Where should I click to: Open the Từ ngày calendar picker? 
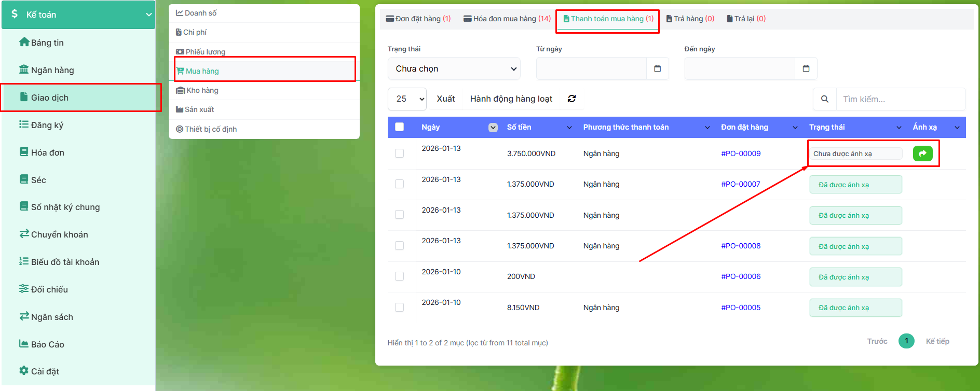pos(657,68)
